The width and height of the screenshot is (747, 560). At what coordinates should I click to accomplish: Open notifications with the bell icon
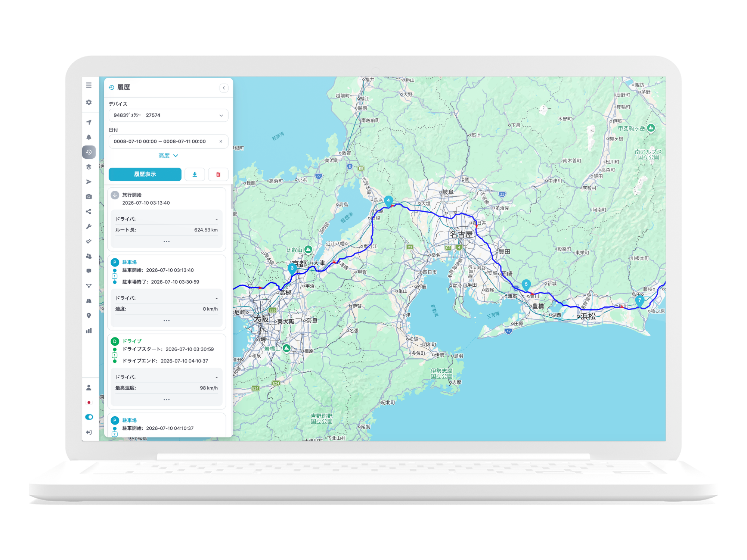click(x=89, y=137)
